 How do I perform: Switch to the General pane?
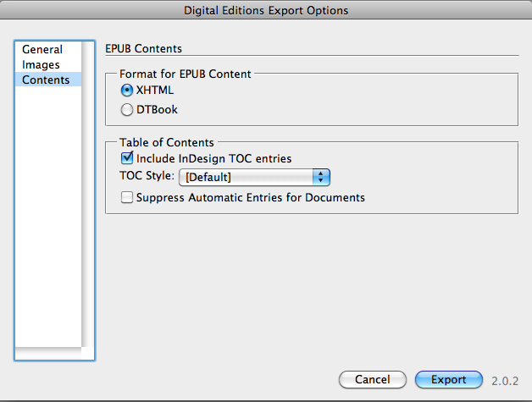tap(42, 50)
